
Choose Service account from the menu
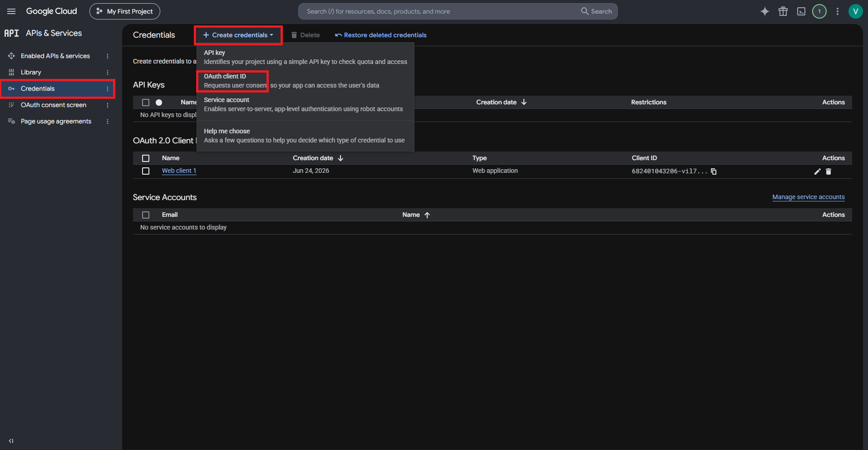(306, 104)
